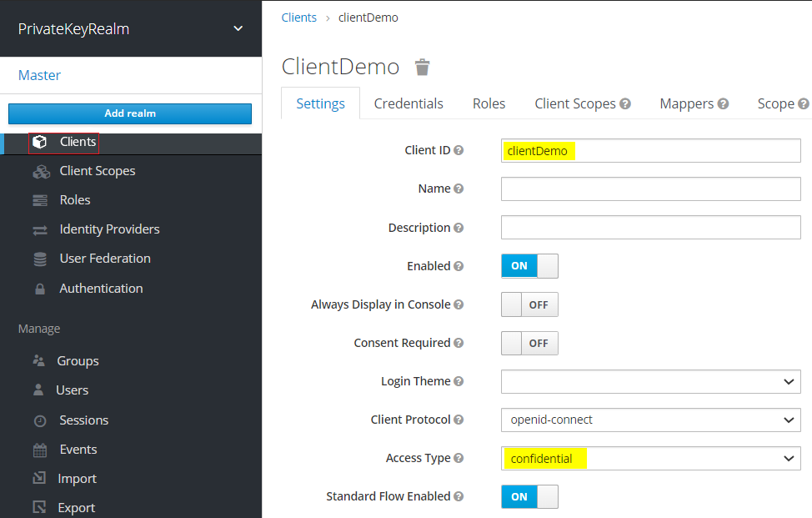This screenshot has height=518, width=812.
Task: Click the Clients cube icon in sidebar
Action: pos(39,142)
